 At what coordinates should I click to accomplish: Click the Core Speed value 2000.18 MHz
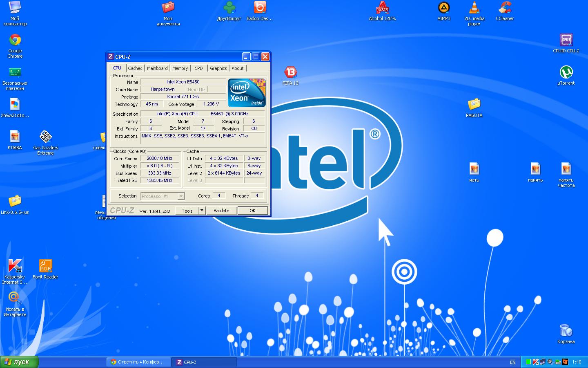[160, 158]
